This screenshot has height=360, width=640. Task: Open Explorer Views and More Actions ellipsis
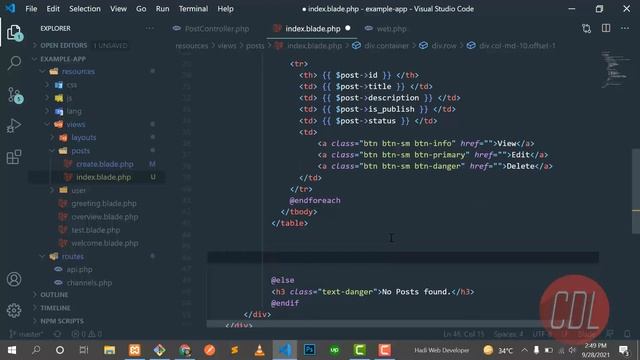pos(150,28)
